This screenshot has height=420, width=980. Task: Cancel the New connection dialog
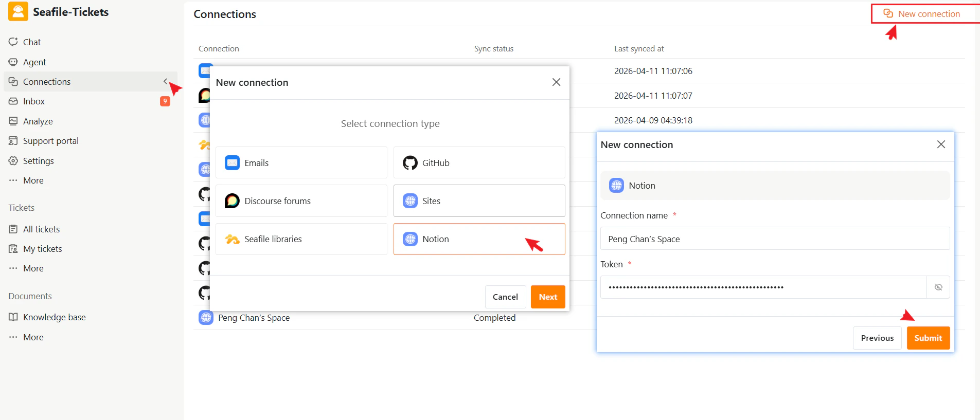point(505,297)
